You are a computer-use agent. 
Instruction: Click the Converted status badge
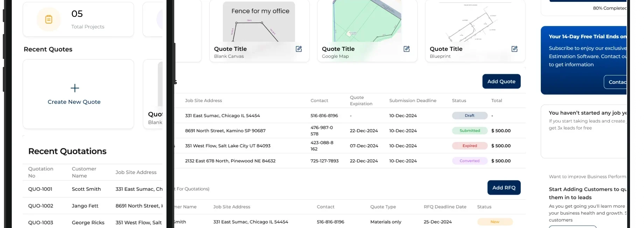[x=470, y=161]
